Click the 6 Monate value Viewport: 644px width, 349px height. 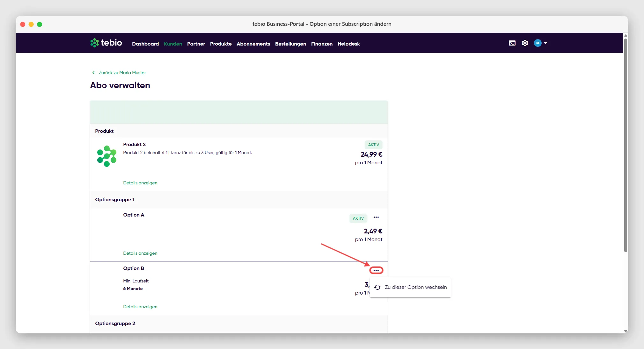pyautogui.click(x=133, y=288)
